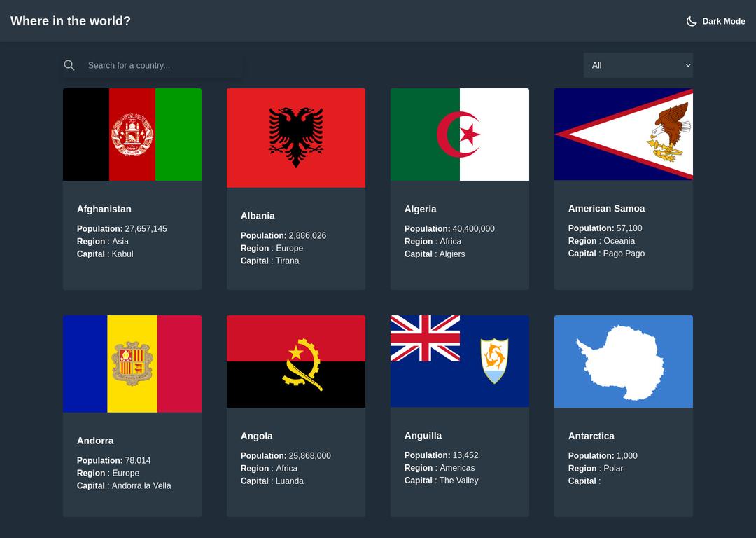Click the Angola card title

(x=257, y=436)
